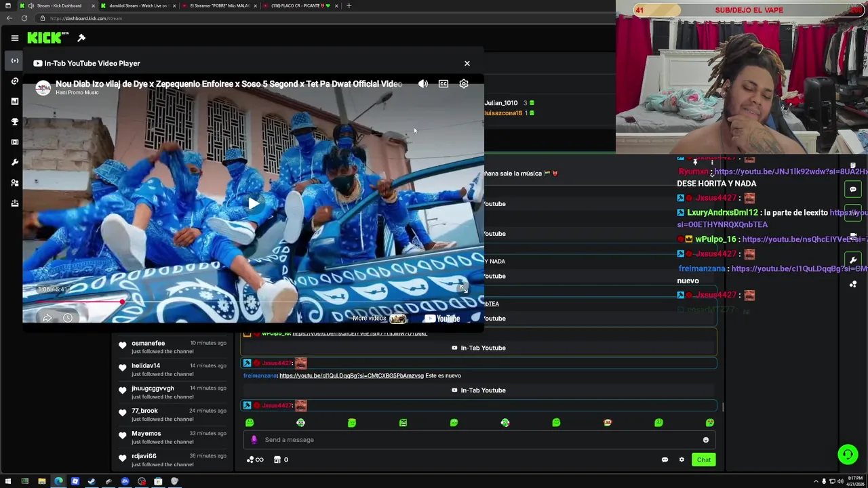Image resolution: width=868 pixels, height=488 pixels.
Task: Open the trophy icon in left sidebar
Action: (x=14, y=122)
